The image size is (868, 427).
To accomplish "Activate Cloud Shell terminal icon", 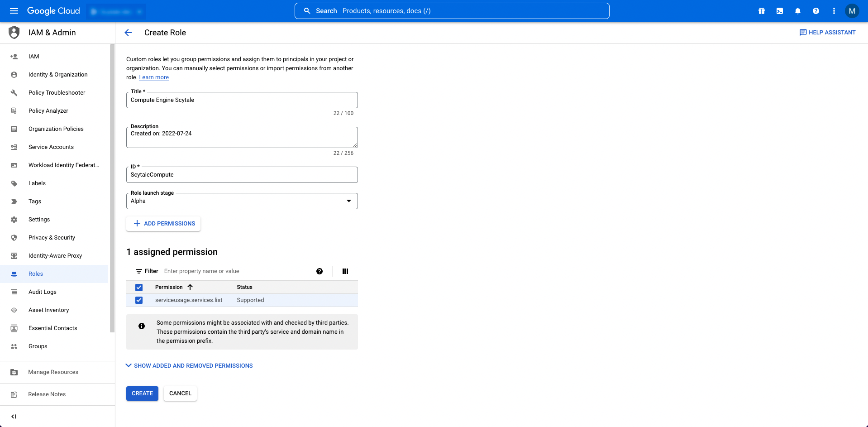I will point(780,11).
